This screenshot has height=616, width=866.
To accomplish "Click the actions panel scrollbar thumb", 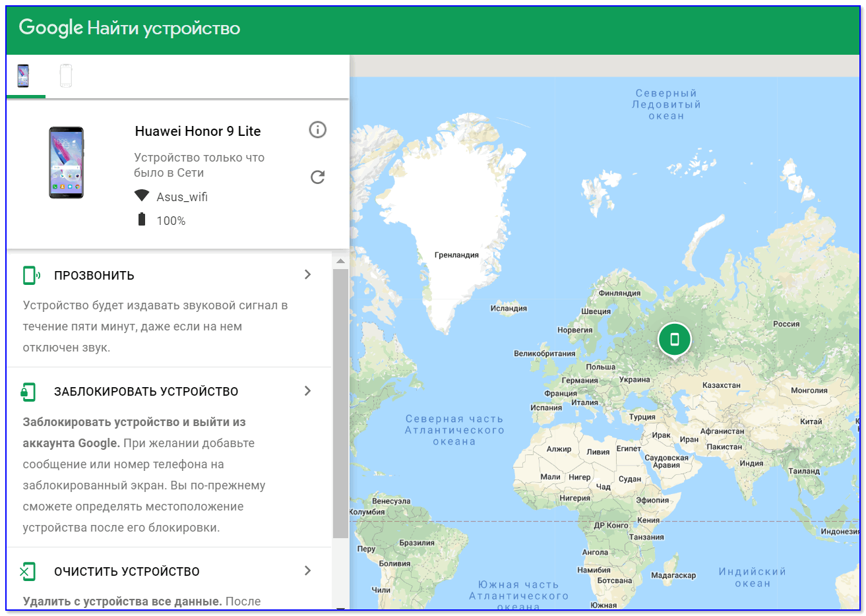I will coord(340,402).
